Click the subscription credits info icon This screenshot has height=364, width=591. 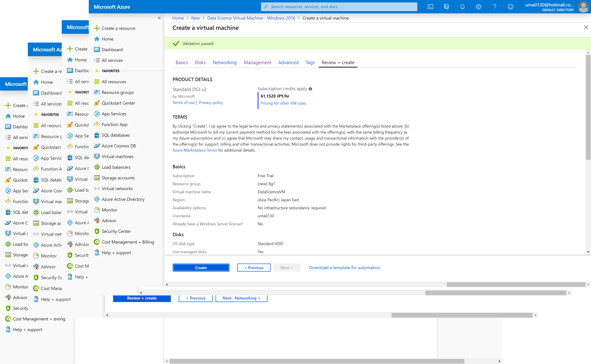coord(310,89)
